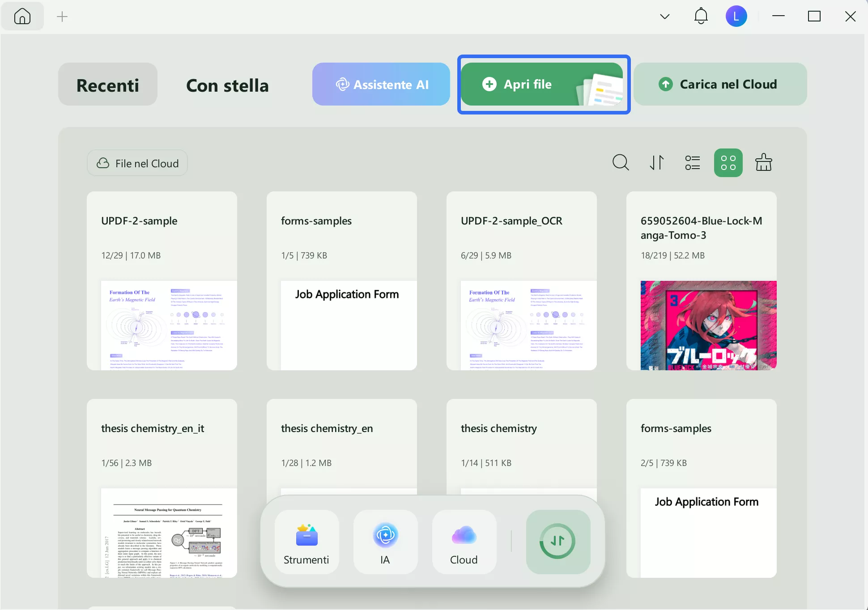
Task: Select the Recenti tab
Action: (108, 85)
